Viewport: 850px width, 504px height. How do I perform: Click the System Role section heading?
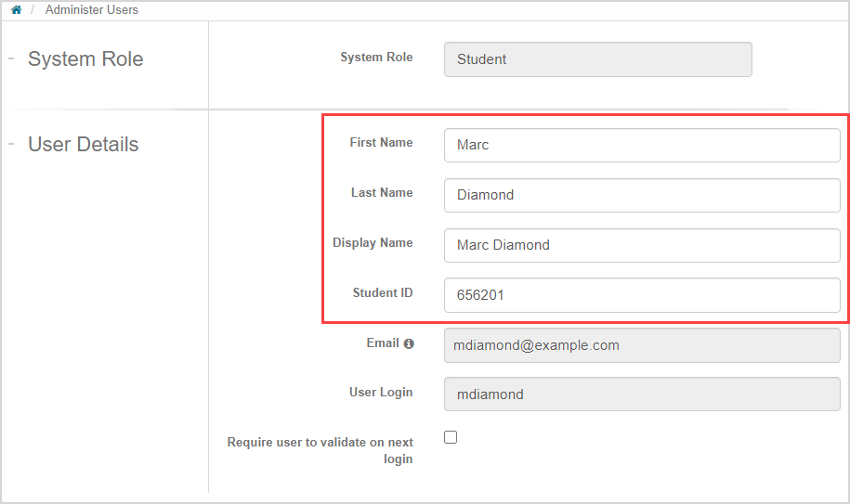85,59
